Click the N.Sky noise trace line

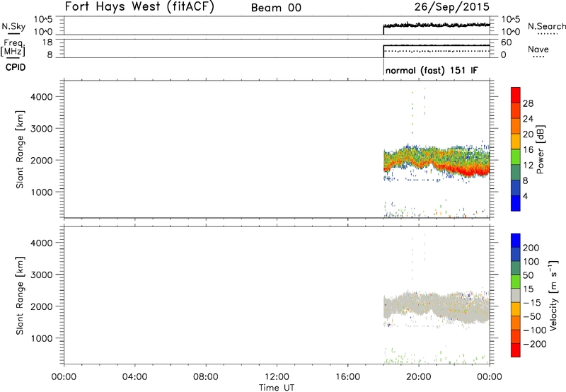click(437, 25)
